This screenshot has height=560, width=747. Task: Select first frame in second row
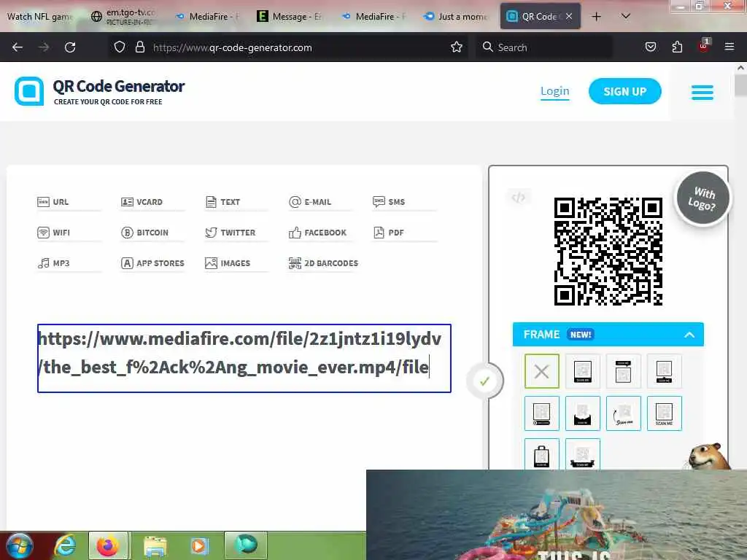point(542,413)
